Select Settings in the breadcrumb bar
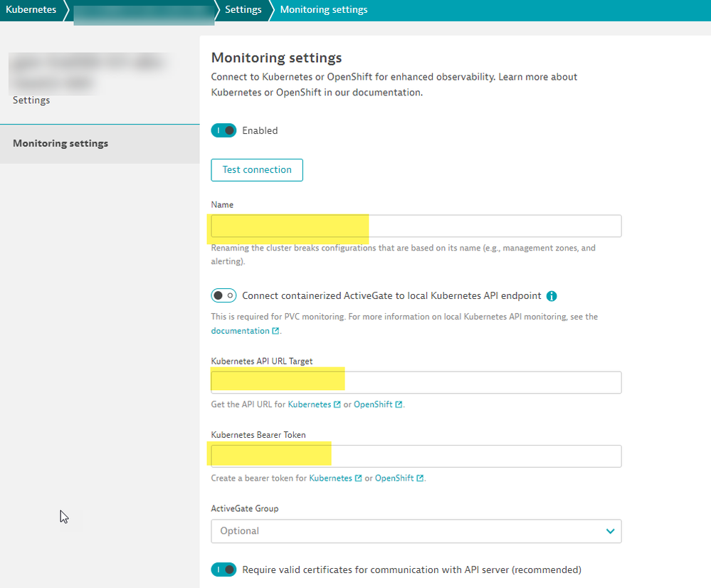This screenshot has width=711, height=588. pos(243,10)
